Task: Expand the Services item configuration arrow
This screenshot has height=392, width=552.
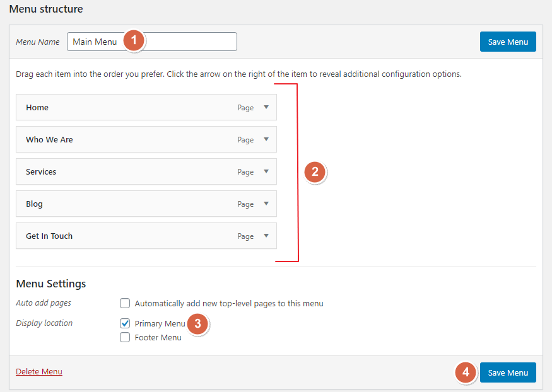Action: tap(266, 171)
